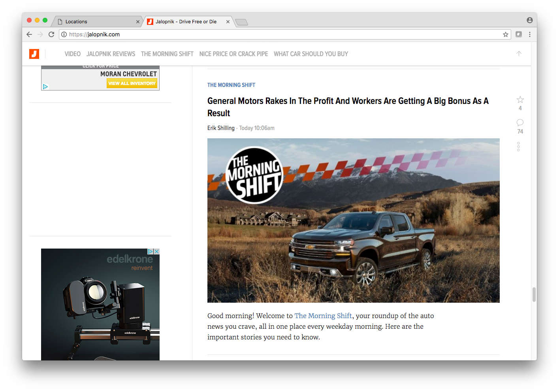Click the browser extension icon beside the address bar
Screen dimensions: 559x392
(519, 34)
